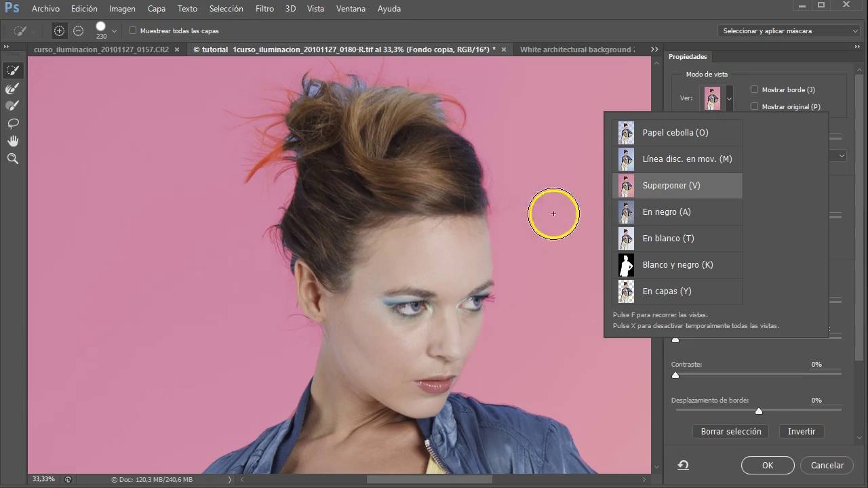Click the Desplazamiento de borde slider handle
The height and width of the screenshot is (488, 868).
759,411
